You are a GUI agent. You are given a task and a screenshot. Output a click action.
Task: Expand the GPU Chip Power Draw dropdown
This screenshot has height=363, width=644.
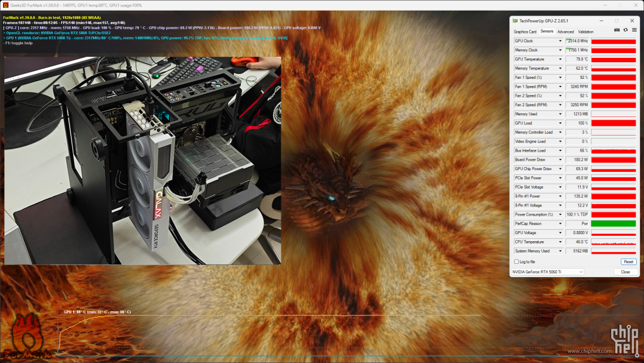point(560,168)
